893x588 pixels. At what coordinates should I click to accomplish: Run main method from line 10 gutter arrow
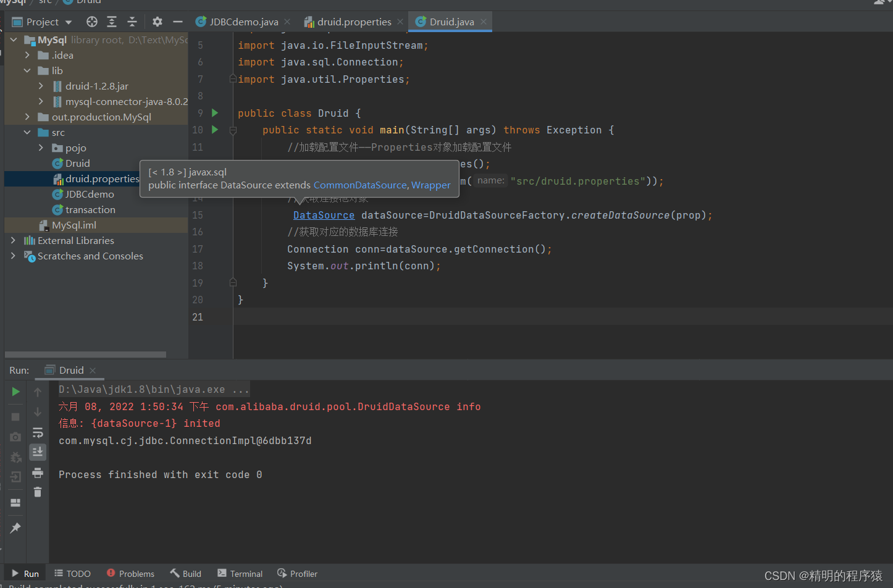215,130
